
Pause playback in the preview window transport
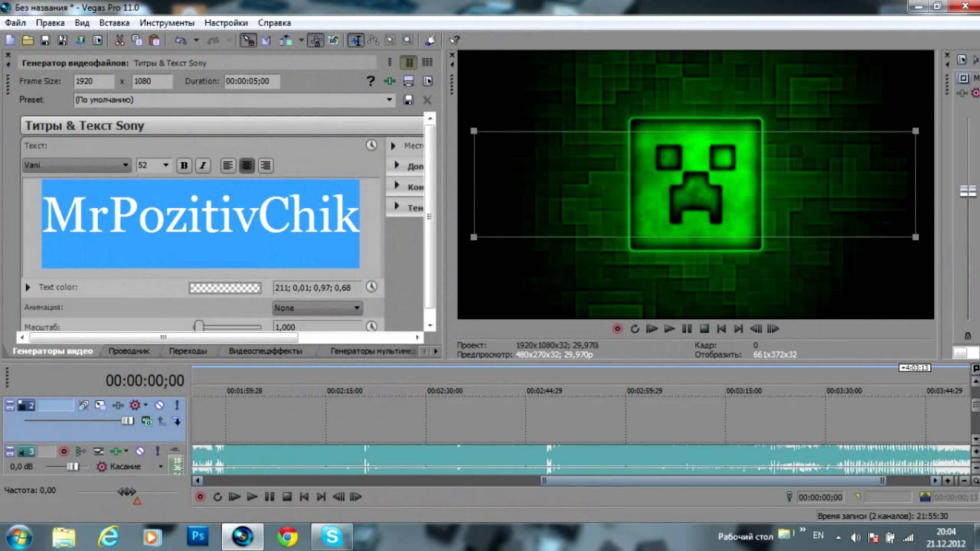(x=687, y=329)
